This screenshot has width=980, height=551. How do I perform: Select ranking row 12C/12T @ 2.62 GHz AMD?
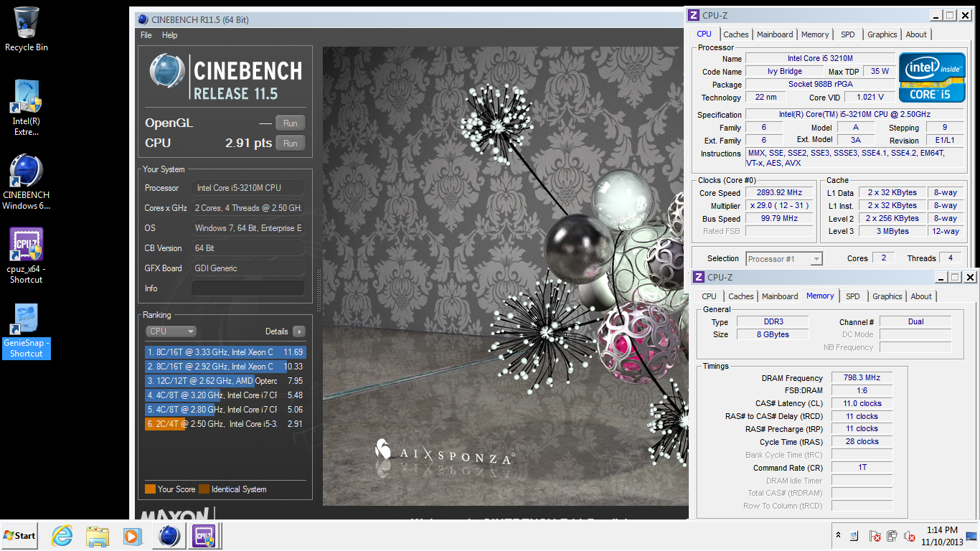pyautogui.click(x=225, y=381)
